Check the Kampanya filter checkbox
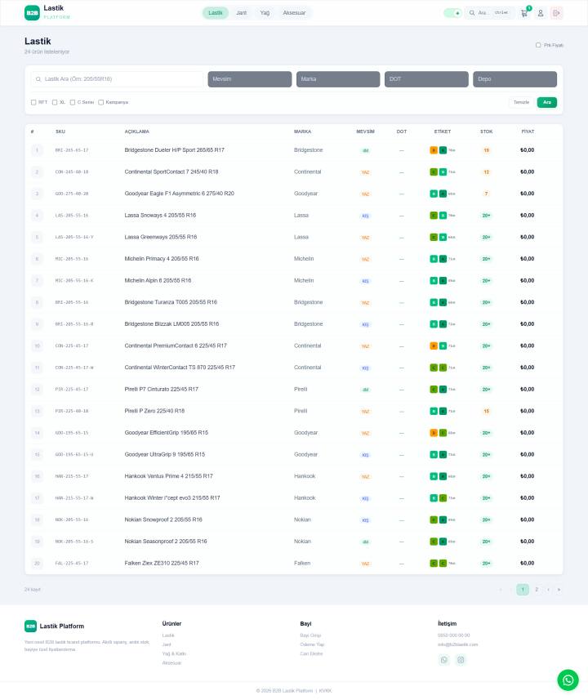 [101, 102]
